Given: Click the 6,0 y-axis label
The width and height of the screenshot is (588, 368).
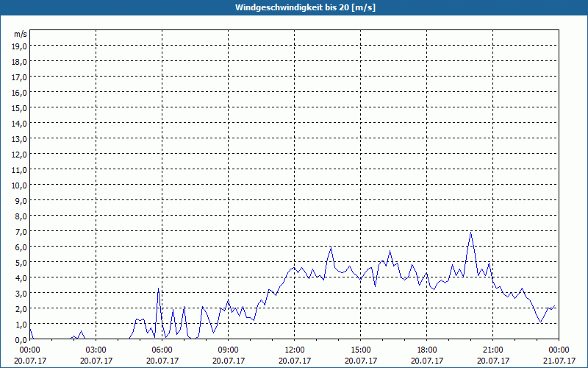Looking at the screenshot, I should pos(21,247).
